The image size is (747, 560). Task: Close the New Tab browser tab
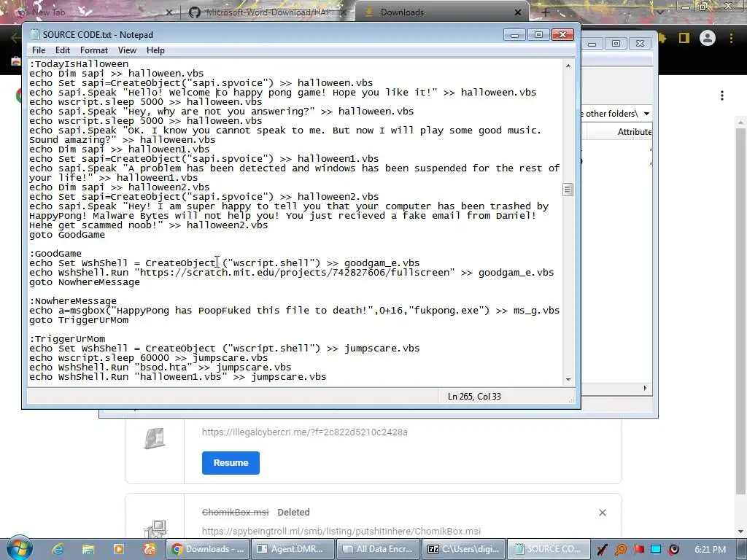coord(169,12)
